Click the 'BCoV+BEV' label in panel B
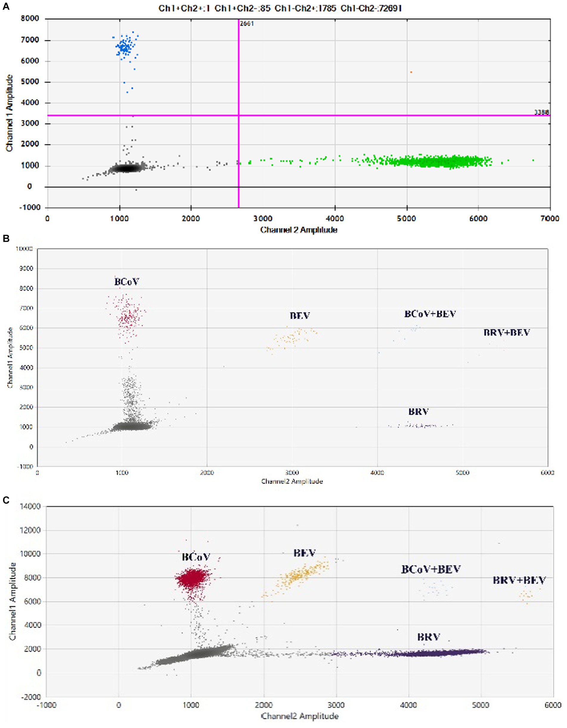 click(430, 314)
